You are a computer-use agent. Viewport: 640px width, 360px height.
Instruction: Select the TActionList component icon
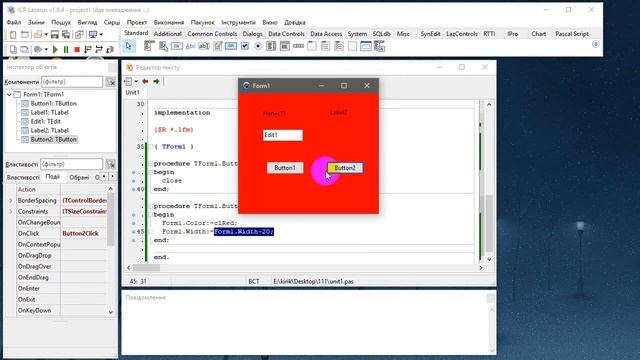click(379, 47)
